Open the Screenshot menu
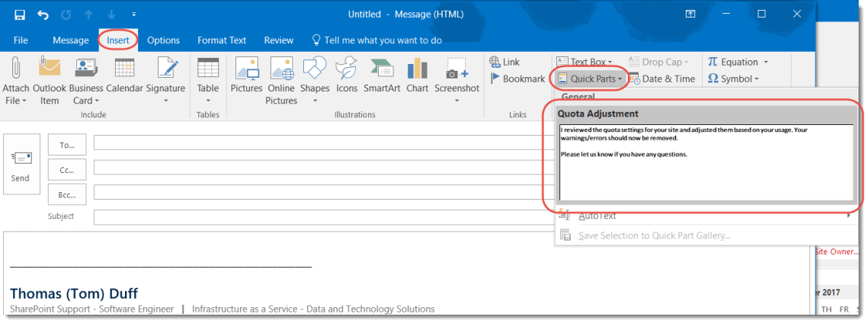The width and height of the screenshot is (868, 324). 456,82
